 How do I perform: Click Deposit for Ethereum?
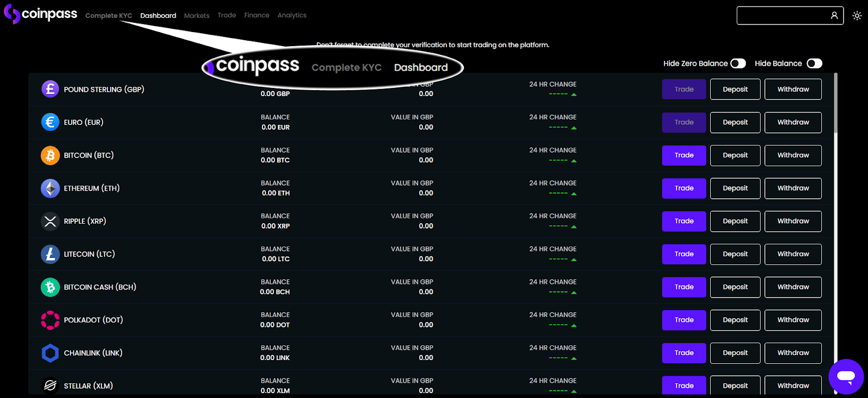coord(735,188)
